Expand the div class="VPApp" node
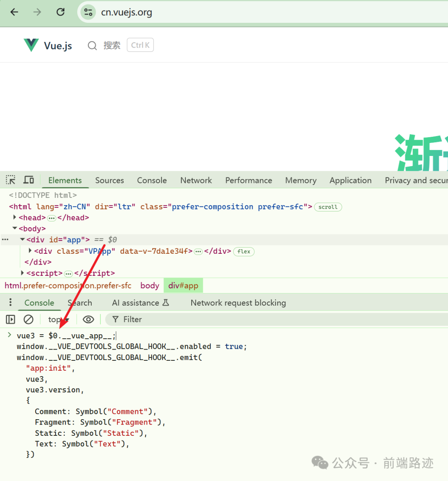448x481 pixels. click(30, 250)
